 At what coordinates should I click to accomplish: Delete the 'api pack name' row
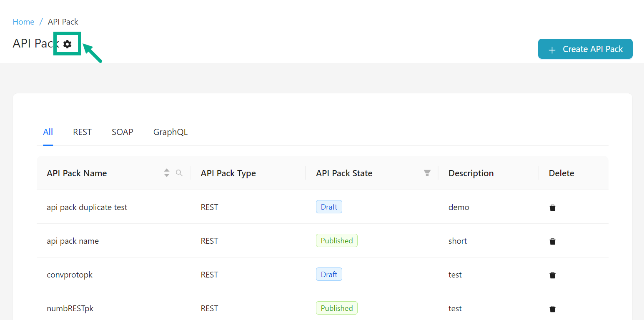pos(552,241)
